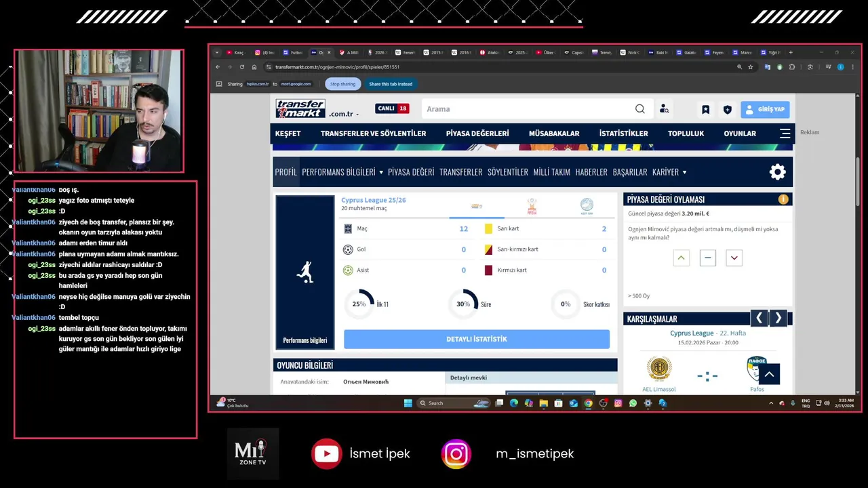Screen dimensions: 868x488
Task: Open Chrome tab search dropdown arrow
Action: [x=217, y=52]
